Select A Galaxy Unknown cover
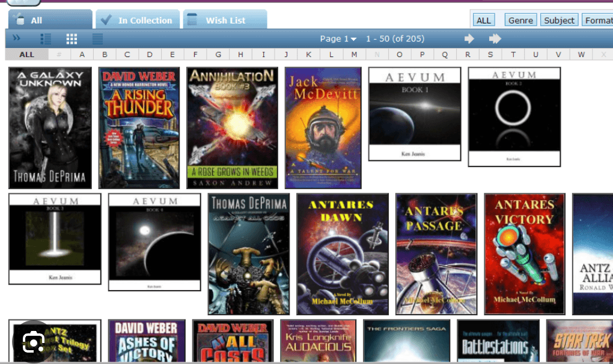The image size is (613, 364). [x=50, y=128]
